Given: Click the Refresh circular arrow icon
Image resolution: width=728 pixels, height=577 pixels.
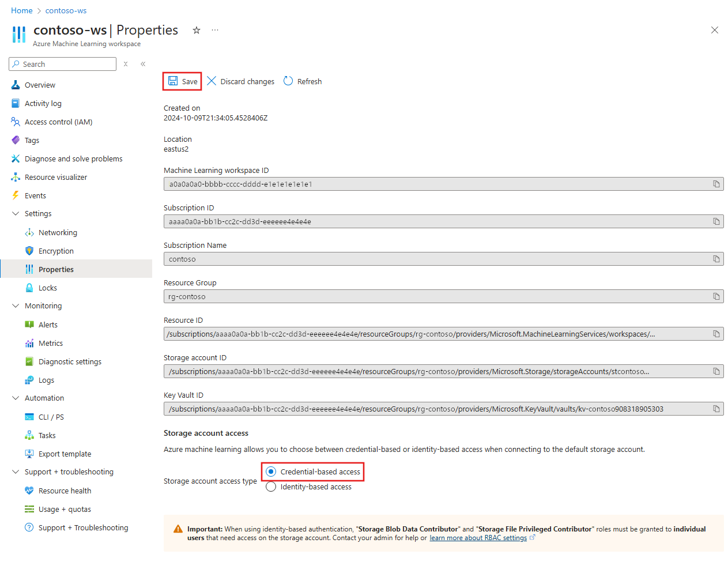Looking at the screenshot, I should tap(288, 81).
